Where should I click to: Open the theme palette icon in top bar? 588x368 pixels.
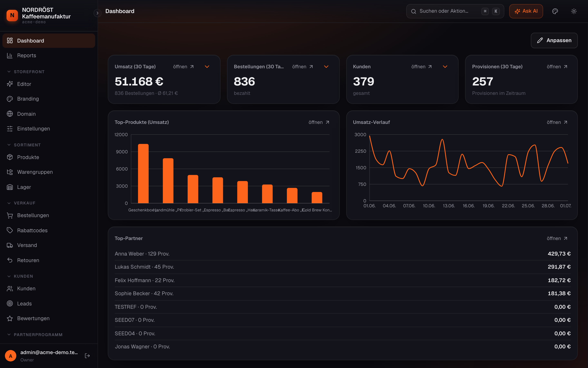(555, 11)
